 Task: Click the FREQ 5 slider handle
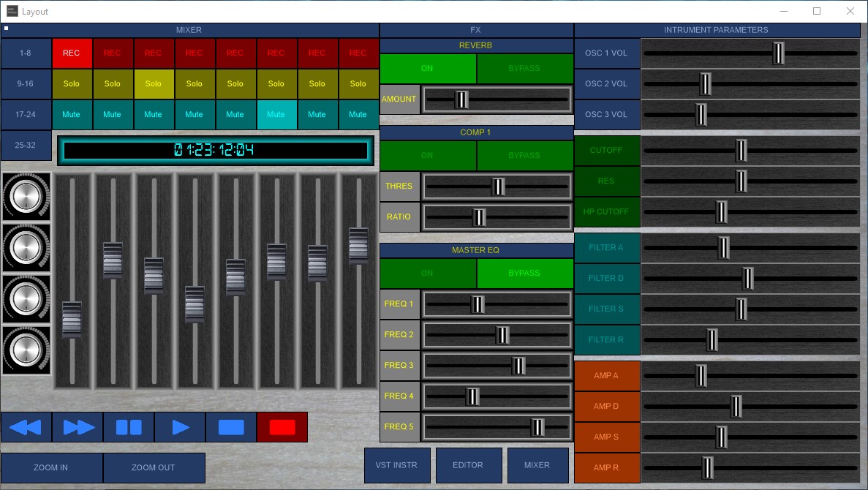537,427
